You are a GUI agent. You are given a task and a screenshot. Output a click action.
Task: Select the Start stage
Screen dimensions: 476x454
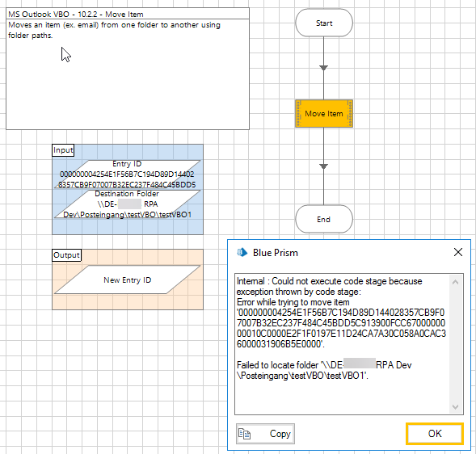(x=324, y=23)
